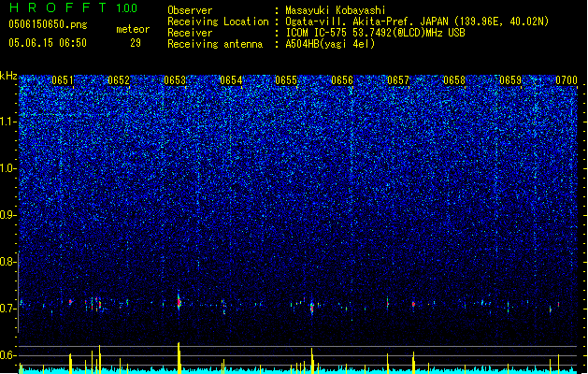
Task: Click the 0700 time marker
Action: pyautogui.click(x=566, y=80)
